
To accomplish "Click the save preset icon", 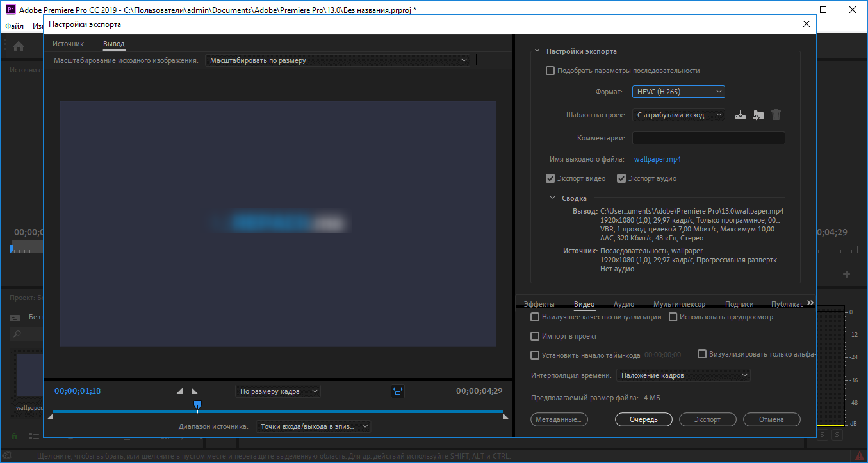I will 741,115.
